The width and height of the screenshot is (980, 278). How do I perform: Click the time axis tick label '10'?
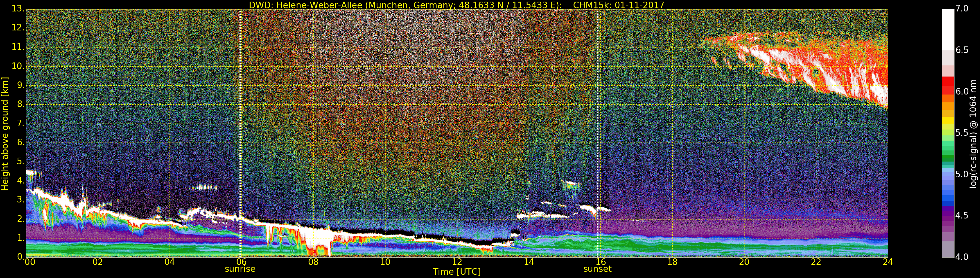[385, 262]
